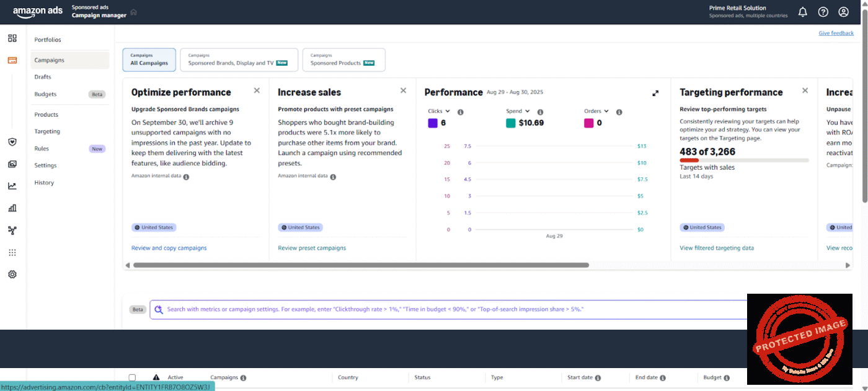Open Drafts in the side menu
Image resolution: width=868 pixels, height=391 pixels.
43,77
